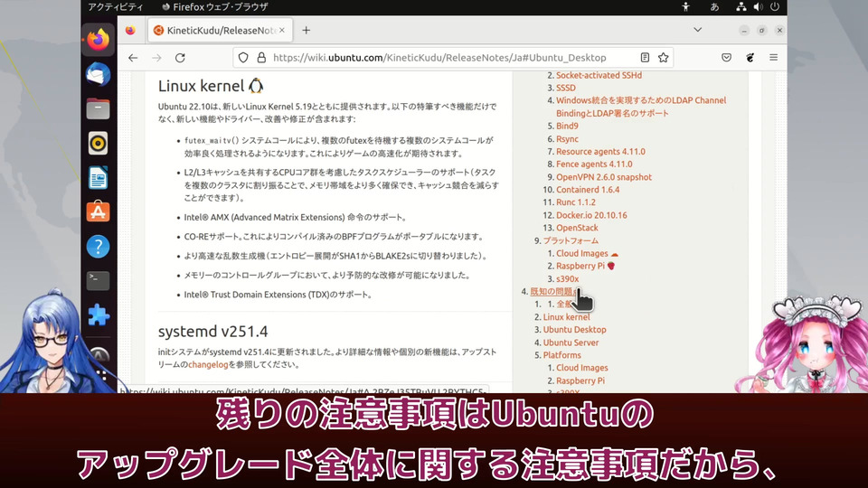Image resolution: width=868 pixels, height=488 pixels.
Task: Open volume indicator in top bar
Action: click(x=758, y=6)
